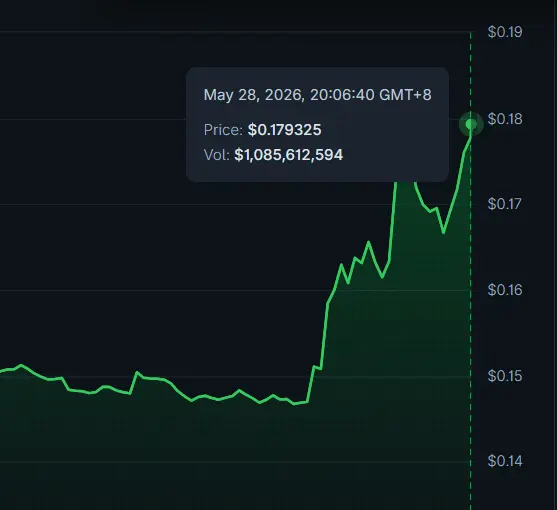557x510 pixels.
Task: Click the $0.18 price axis label
Action: [x=505, y=119]
